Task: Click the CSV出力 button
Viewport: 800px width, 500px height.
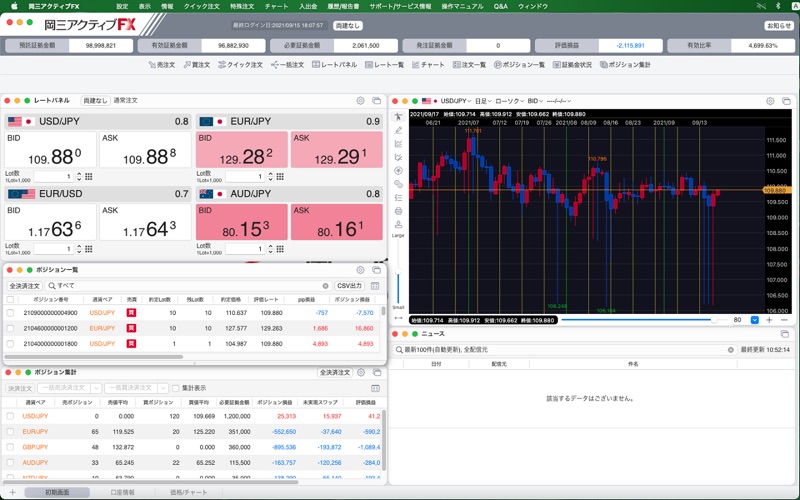Action: pos(349,286)
